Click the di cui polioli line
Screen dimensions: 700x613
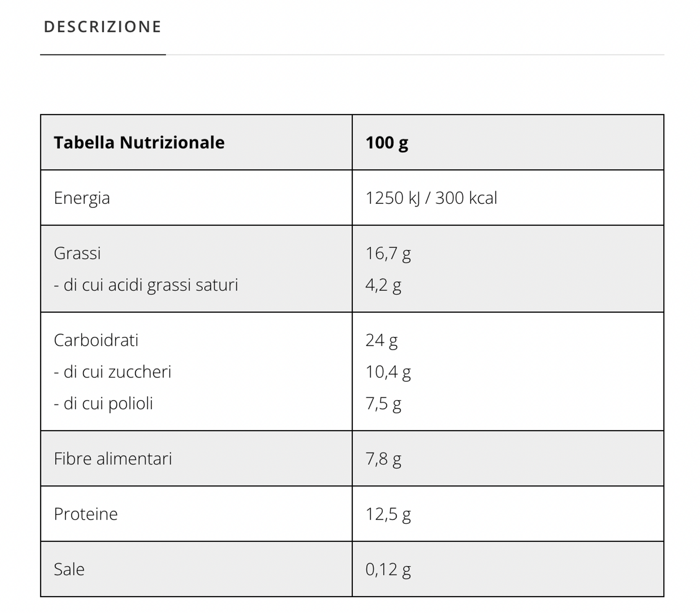tap(103, 404)
